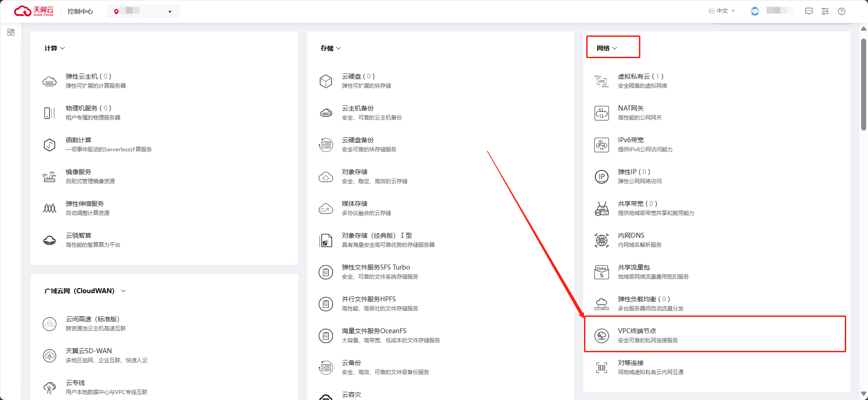
Task: Click the 云骁智算 icon
Action: click(50, 240)
